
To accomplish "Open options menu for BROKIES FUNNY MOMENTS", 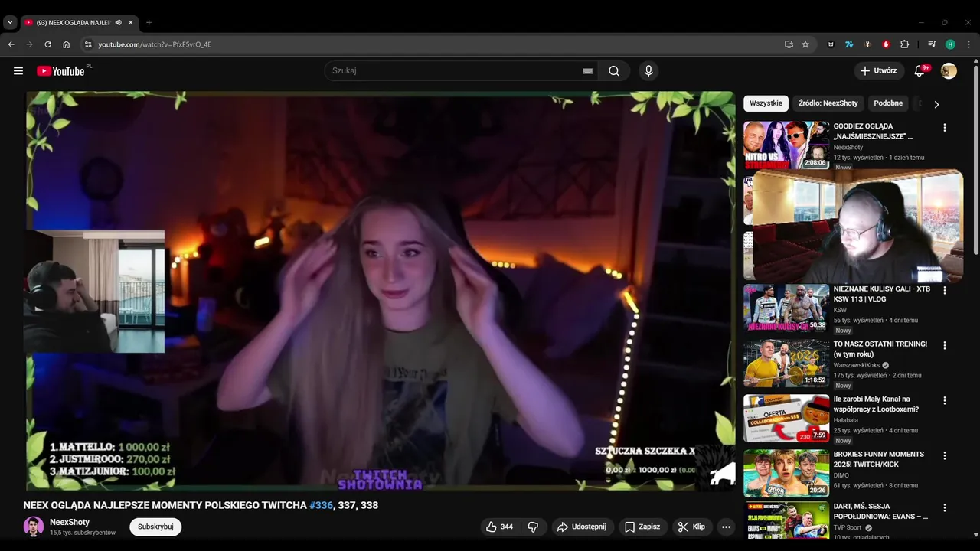I will coord(944,456).
